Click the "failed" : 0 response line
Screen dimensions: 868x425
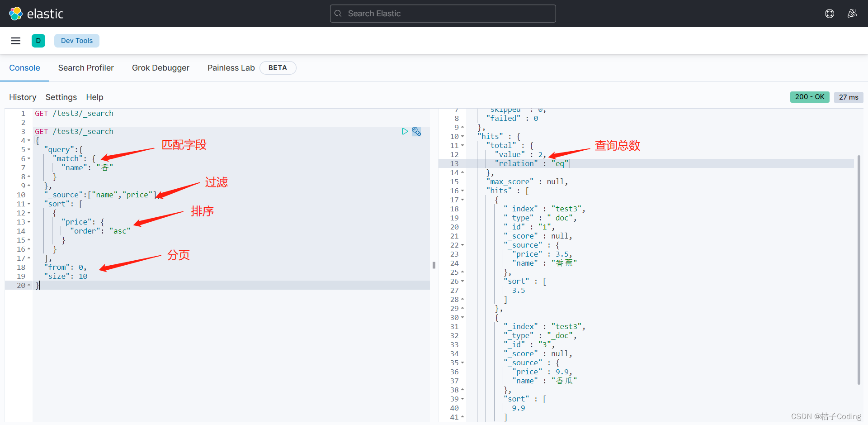click(512, 118)
